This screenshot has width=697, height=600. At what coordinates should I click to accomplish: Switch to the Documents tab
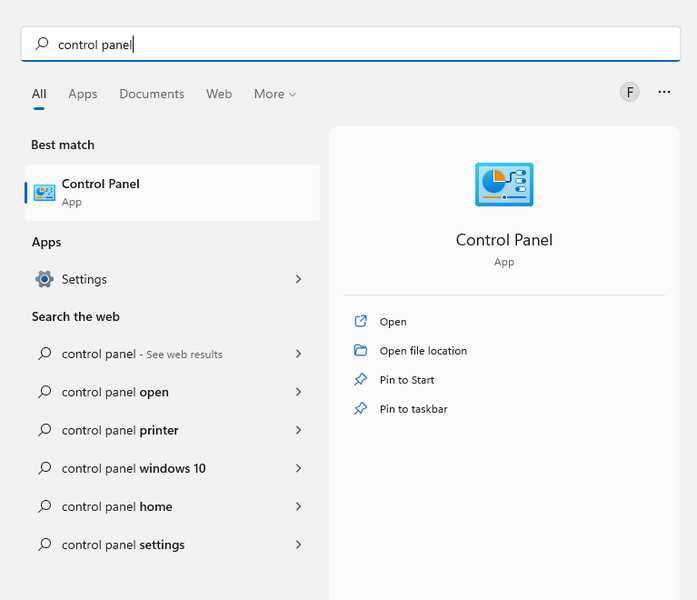(152, 94)
